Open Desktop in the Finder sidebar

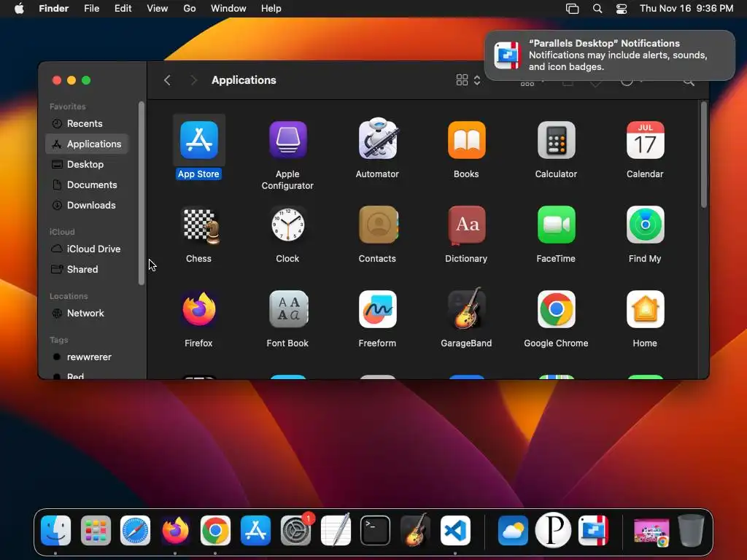point(88,164)
